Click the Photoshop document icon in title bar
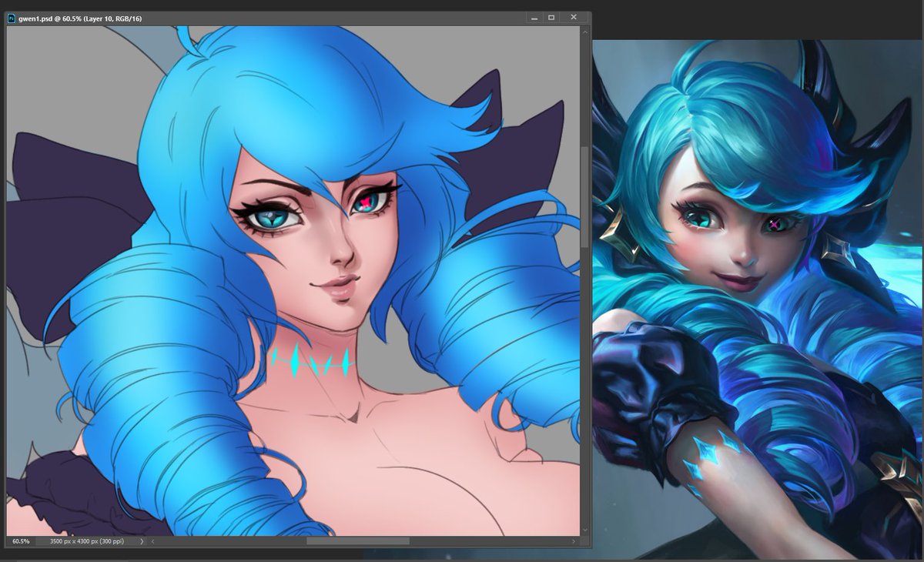 coord(11,18)
